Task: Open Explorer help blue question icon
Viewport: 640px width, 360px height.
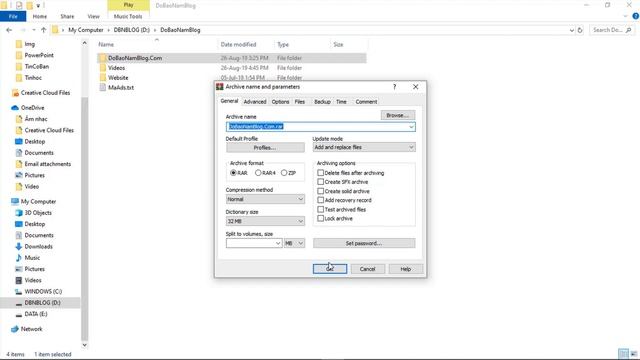Action: click(636, 16)
